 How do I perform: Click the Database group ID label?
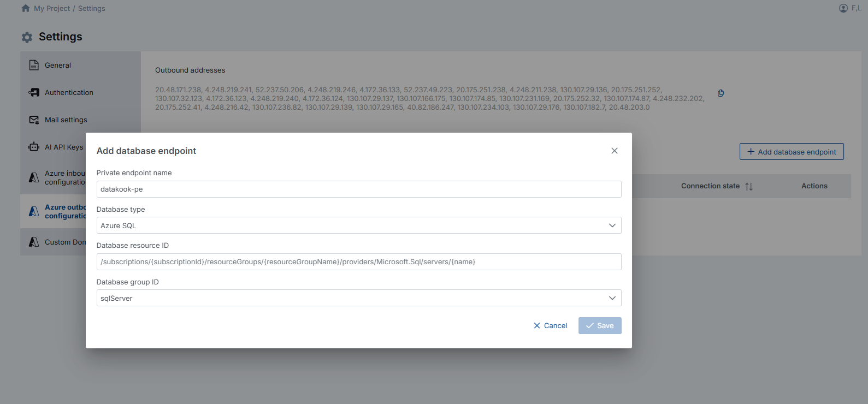click(128, 282)
